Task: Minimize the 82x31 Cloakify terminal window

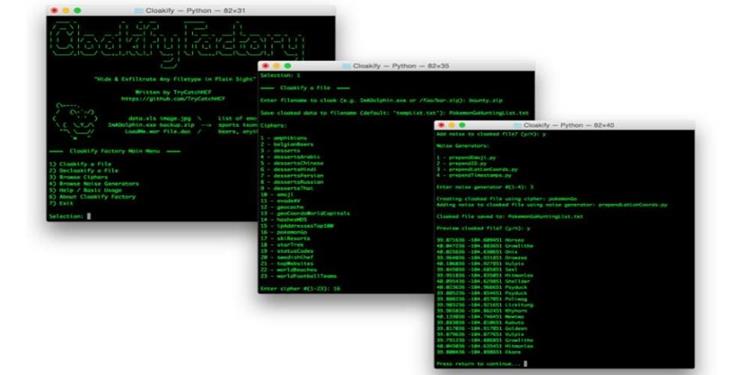Action: click(x=66, y=10)
